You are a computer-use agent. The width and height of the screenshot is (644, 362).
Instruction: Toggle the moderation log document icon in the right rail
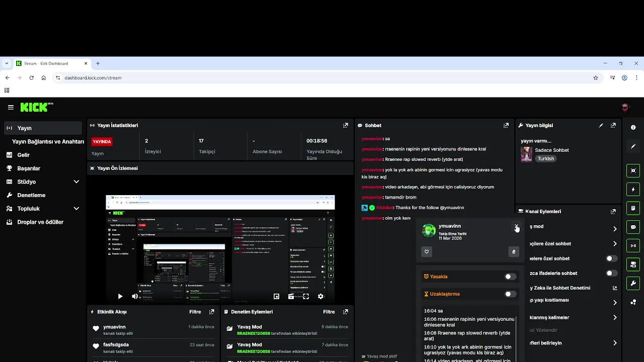[x=633, y=208]
